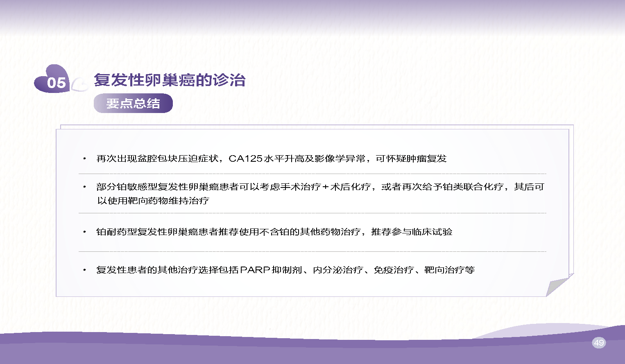The image size is (625, 364).
Task: Click the bullet dot before 复发性患者的其他治疗
Action: [84, 270]
